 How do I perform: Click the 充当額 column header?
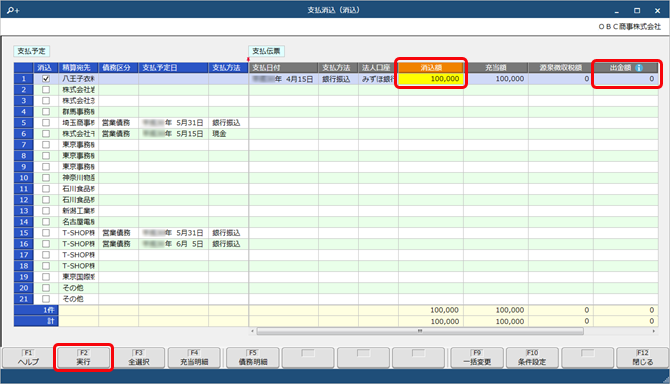point(496,67)
